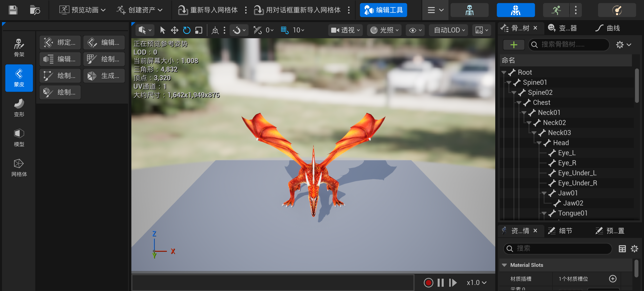
Task: Click the browse to asset icon
Action: click(x=35, y=10)
